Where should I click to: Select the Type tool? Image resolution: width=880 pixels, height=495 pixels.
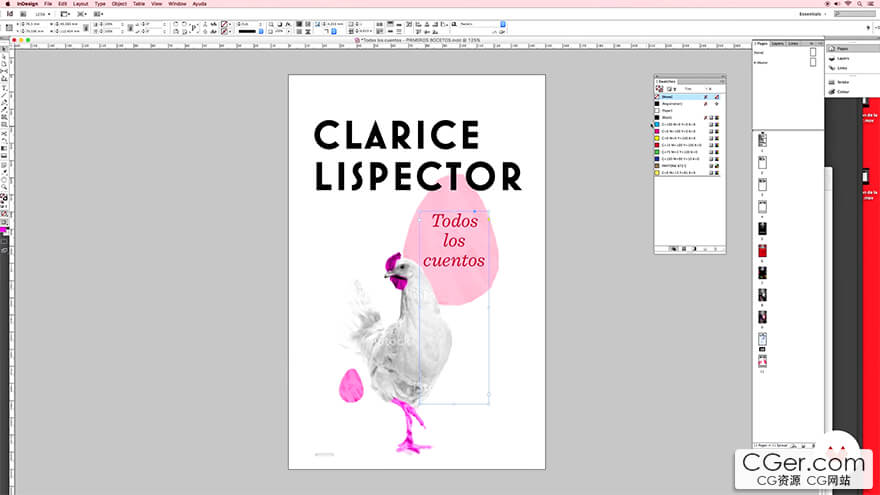pos(4,88)
